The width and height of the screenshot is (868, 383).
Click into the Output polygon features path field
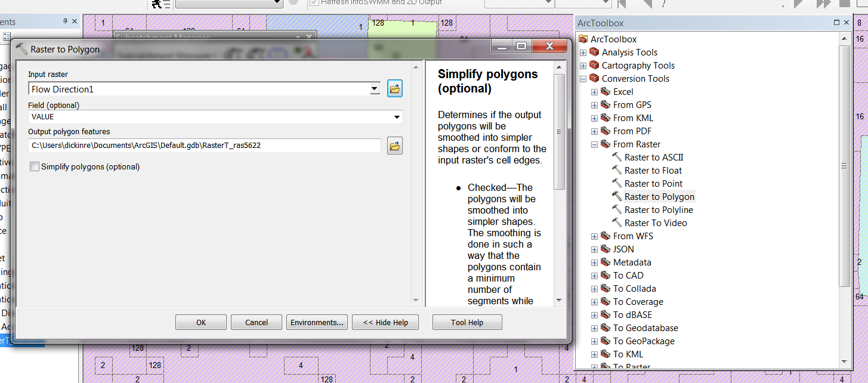[x=205, y=145]
